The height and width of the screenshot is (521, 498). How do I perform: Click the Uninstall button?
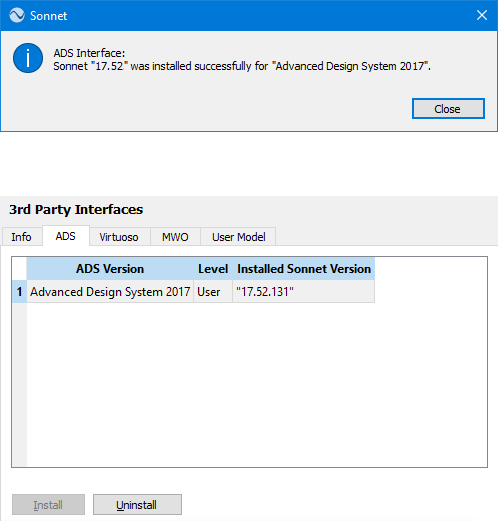[137, 505]
